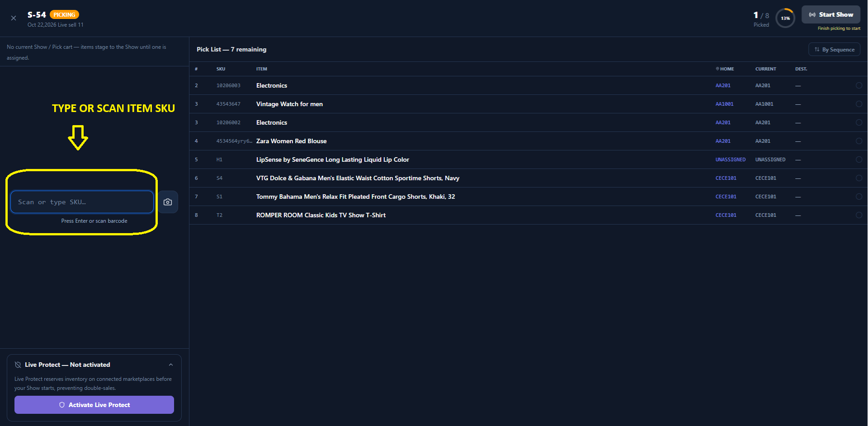Image resolution: width=868 pixels, height=426 pixels.
Task: Focus the Scan or type SKU field
Action: pyautogui.click(x=82, y=202)
